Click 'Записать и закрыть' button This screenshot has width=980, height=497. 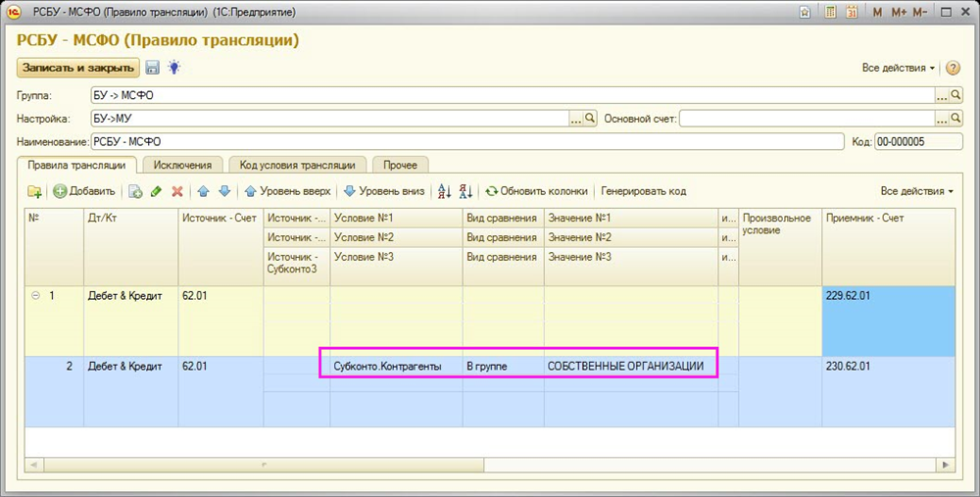(x=77, y=68)
